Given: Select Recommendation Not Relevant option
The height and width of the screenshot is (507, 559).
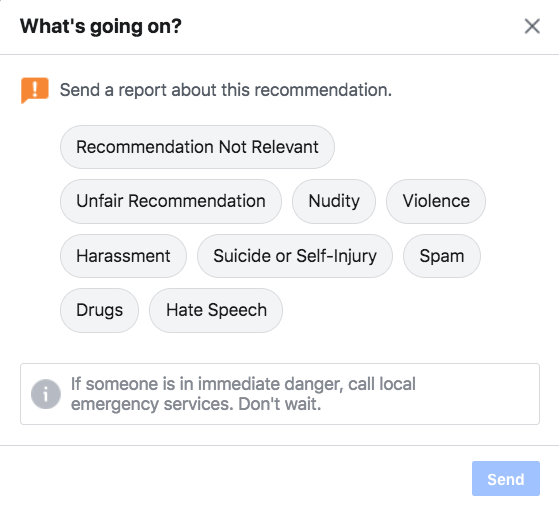Looking at the screenshot, I should click(197, 147).
